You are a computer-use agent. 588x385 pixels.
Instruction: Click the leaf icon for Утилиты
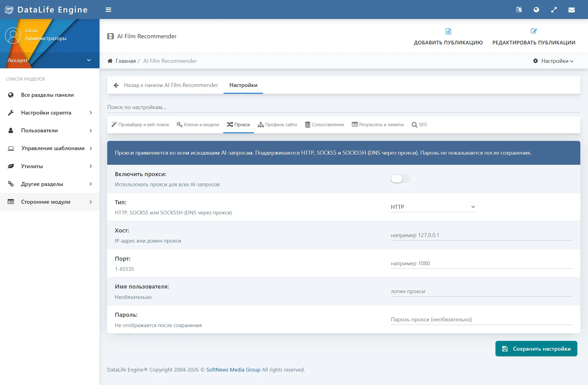[x=11, y=166]
